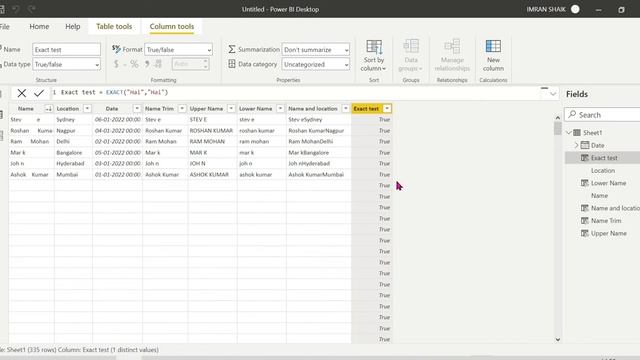The image size is (640, 360).
Task: Open the Date column filter dropdown
Action: click(137, 109)
